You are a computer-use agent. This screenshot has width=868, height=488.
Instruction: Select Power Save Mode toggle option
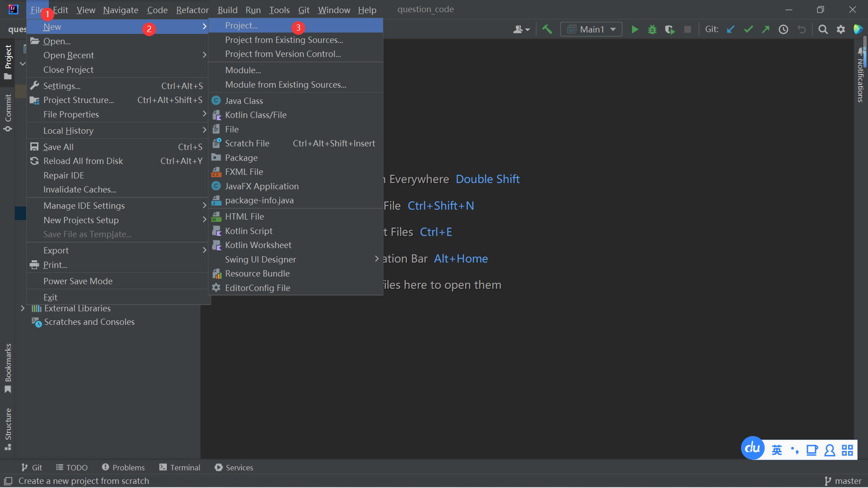(78, 281)
